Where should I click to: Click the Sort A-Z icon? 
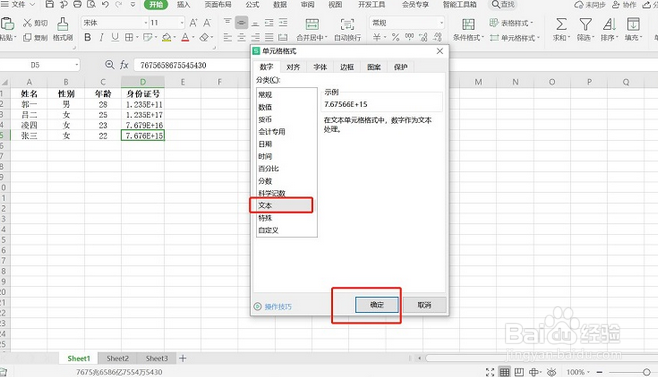pos(609,24)
